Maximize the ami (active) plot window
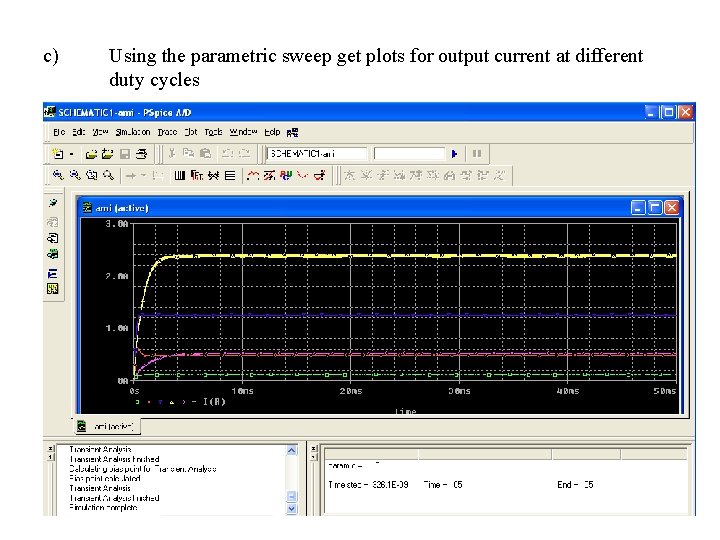 (x=655, y=208)
